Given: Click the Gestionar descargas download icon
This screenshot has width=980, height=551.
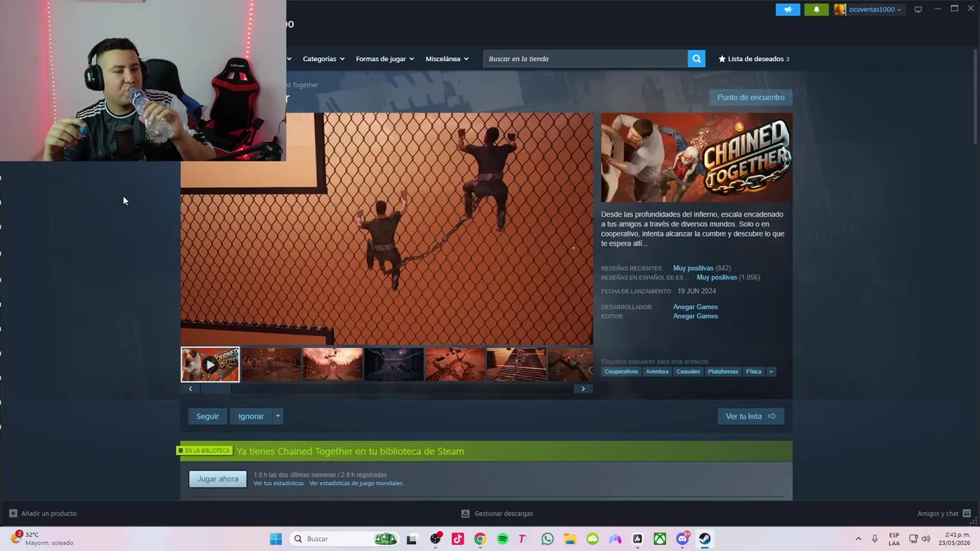Looking at the screenshot, I should pos(465,514).
